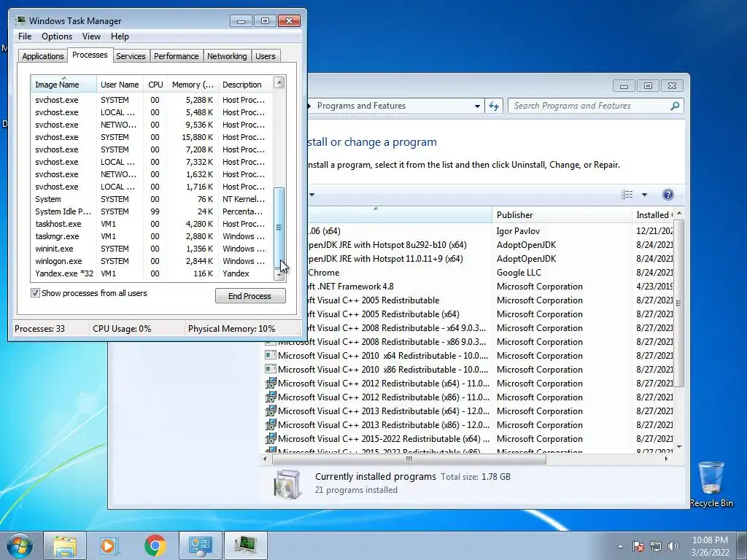
Task: Click the process list scroll up arrow
Action: [x=279, y=82]
